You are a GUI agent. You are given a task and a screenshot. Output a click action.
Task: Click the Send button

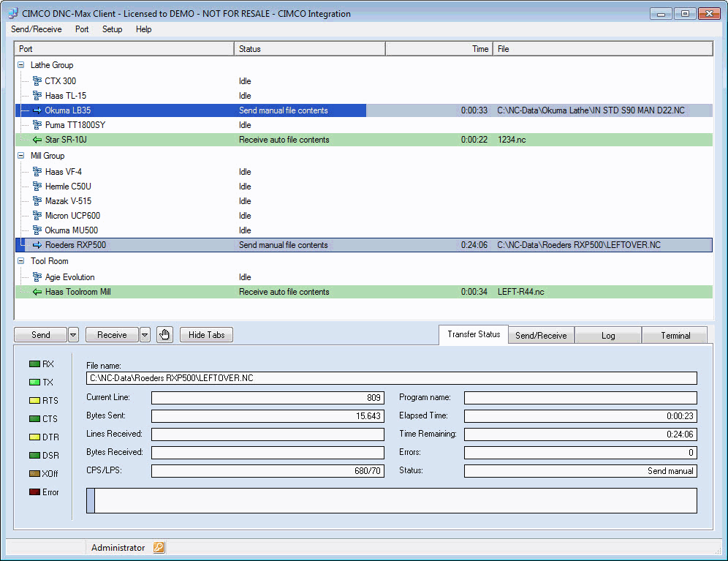point(41,335)
